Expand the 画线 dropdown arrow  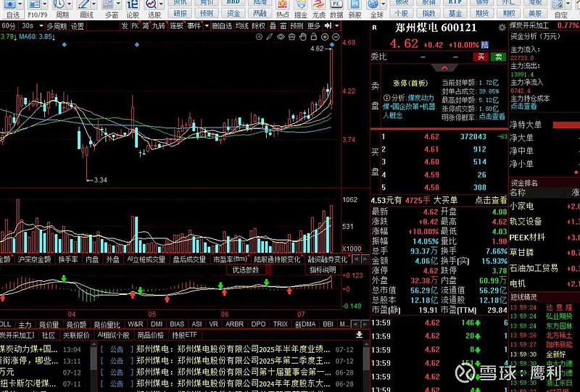[x=95, y=4]
